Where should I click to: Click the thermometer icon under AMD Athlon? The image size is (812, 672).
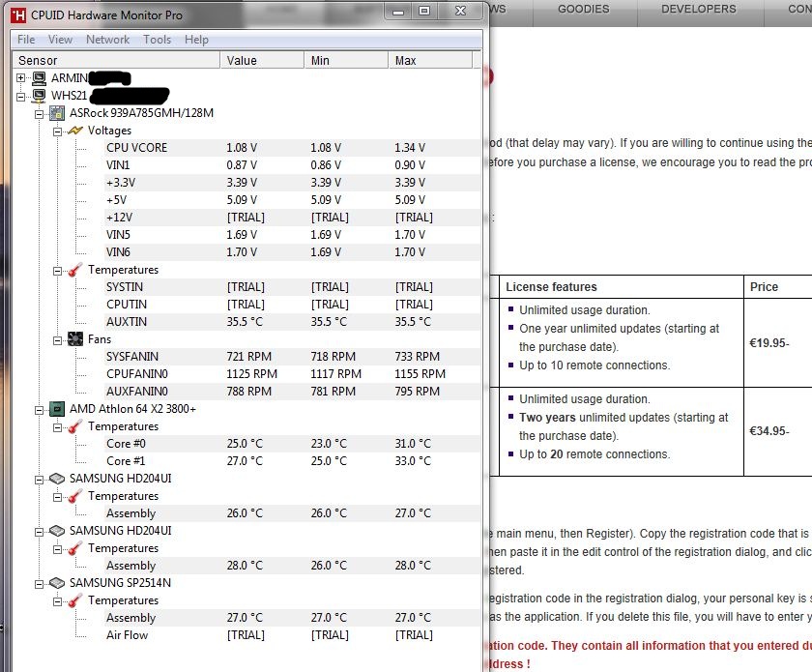[x=75, y=426]
